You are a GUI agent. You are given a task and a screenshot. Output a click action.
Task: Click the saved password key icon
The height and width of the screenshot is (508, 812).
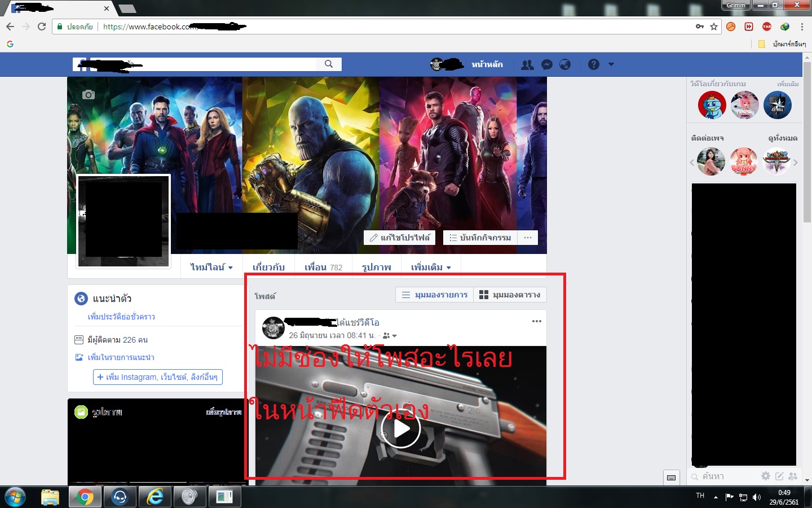[700, 27]
